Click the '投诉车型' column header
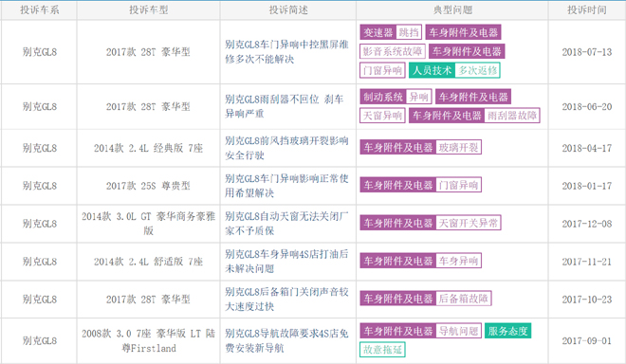This screenshot has width=626, height=364. (149, 10)
